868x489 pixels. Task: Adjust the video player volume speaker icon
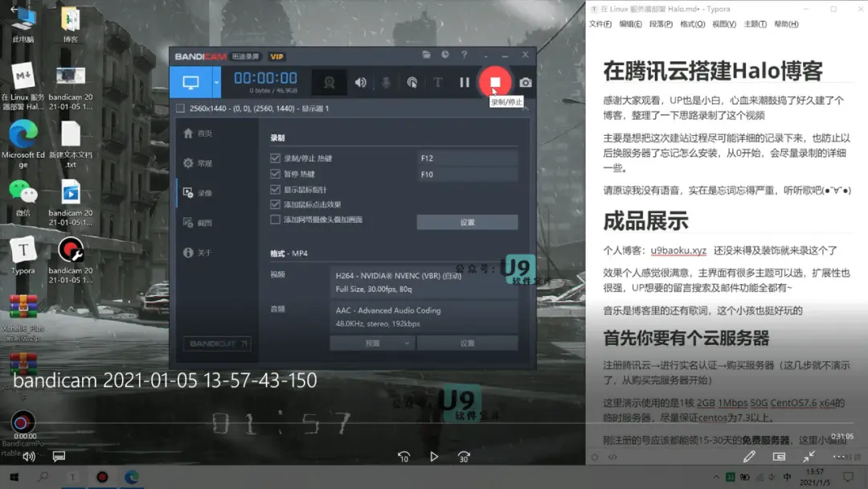pos(29,456)
